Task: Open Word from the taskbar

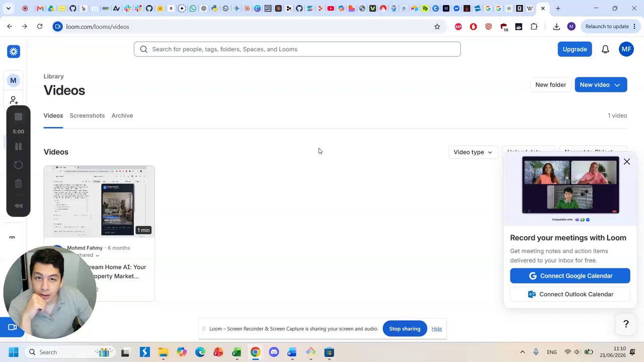Action: pyautogui.click(x=292, y=352)
